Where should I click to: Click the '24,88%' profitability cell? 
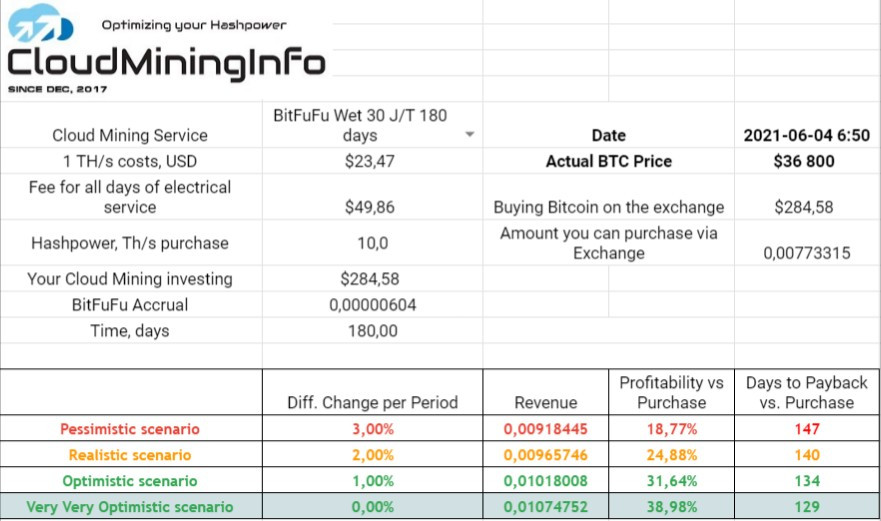[671, 455]
